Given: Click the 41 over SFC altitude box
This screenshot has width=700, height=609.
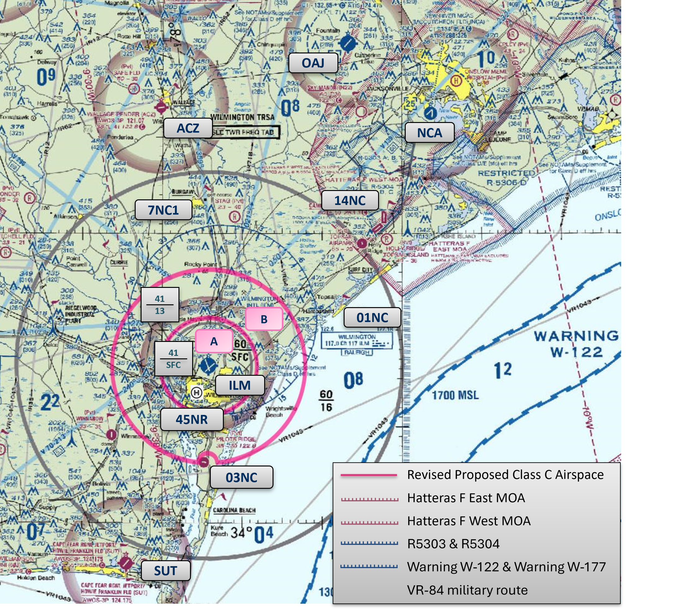Looking at the screenshot, I should (174, 358).
